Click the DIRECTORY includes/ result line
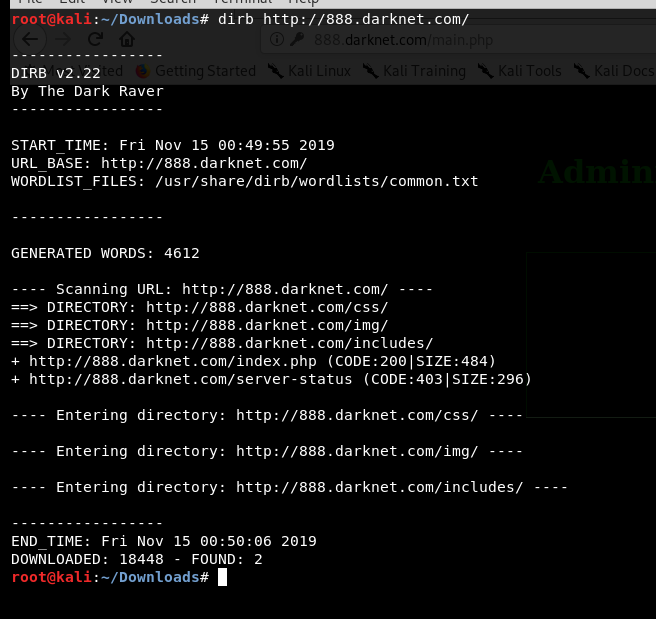 (222, 343)
